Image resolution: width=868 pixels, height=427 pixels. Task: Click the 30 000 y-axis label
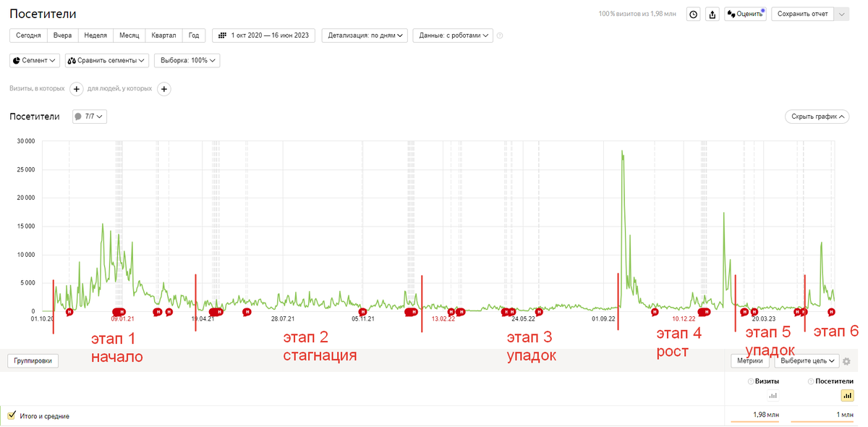[25, 141]
